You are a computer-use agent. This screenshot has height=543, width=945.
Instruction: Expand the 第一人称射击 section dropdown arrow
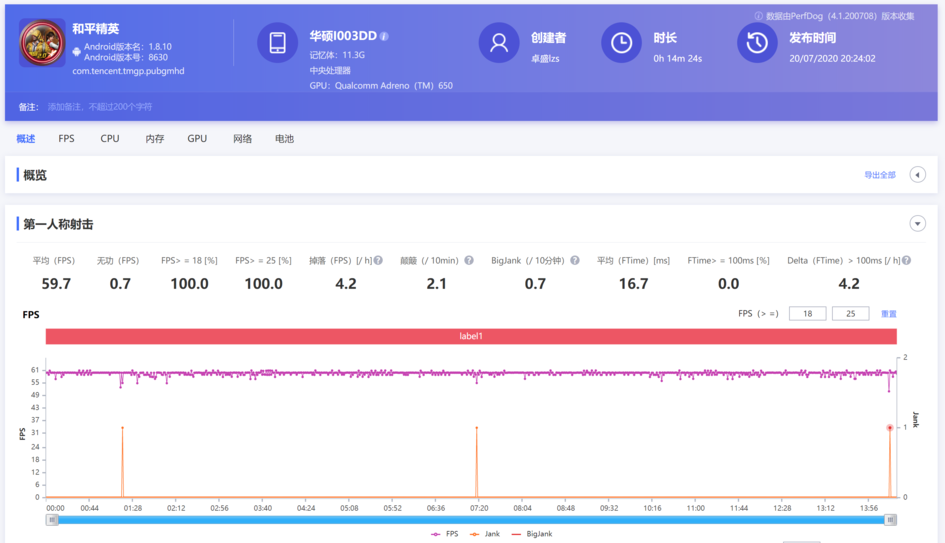pyautogui.click(x=917, y=224)
